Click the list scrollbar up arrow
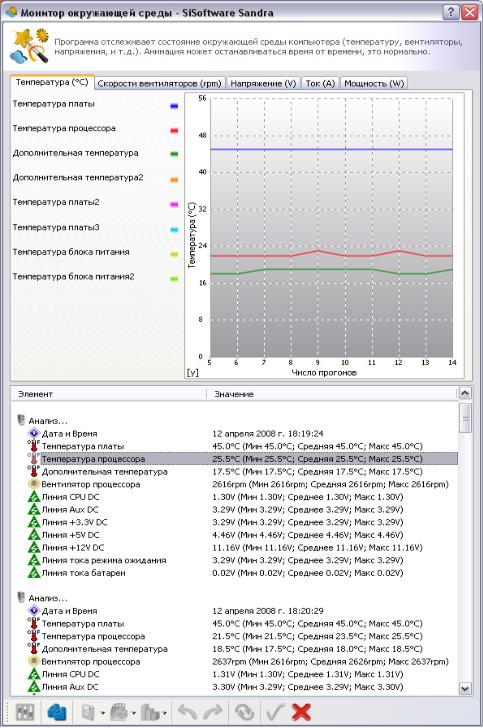 click(465, 393)
